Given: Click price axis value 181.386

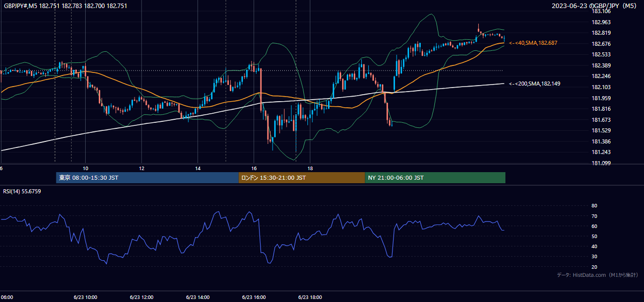Looking at the screenshot, I should pos(601,141).
